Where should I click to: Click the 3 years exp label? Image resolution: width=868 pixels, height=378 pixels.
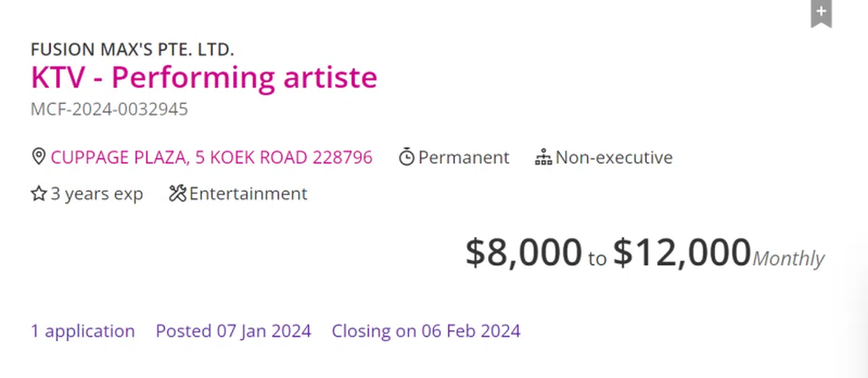coord(96,194)
